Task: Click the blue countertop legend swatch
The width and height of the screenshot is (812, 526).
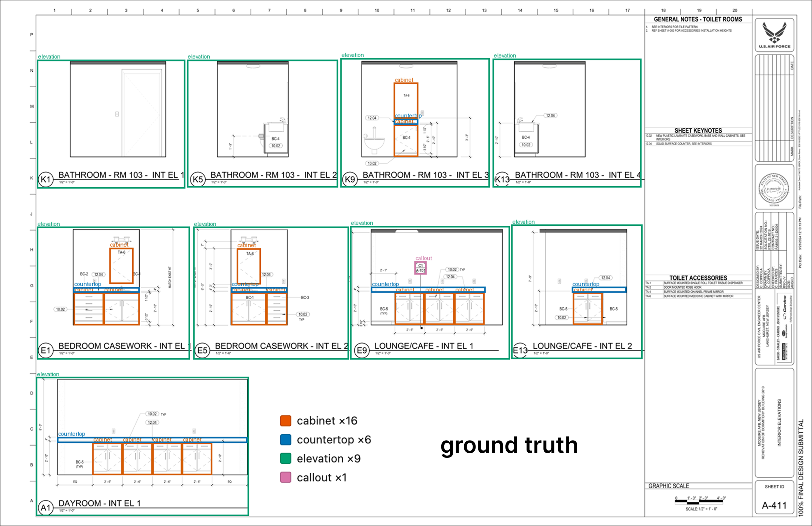Action: (x=285, y=440)
